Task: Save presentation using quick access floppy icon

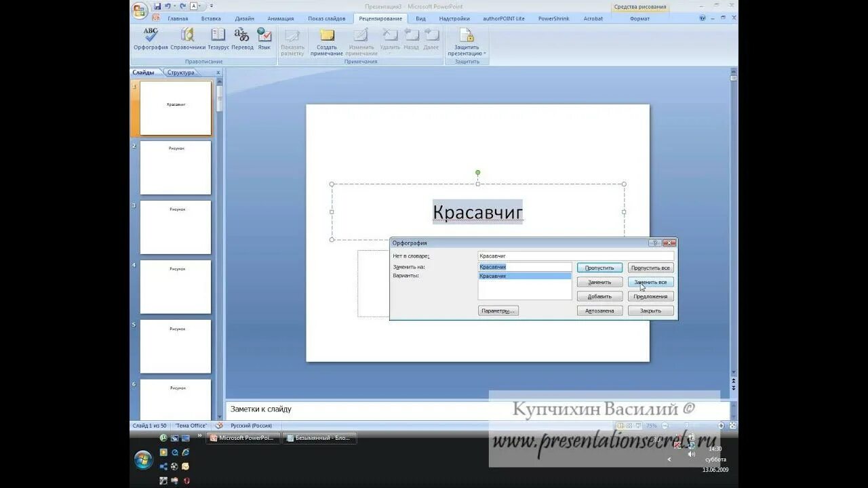Action: (x=157, y=6)
